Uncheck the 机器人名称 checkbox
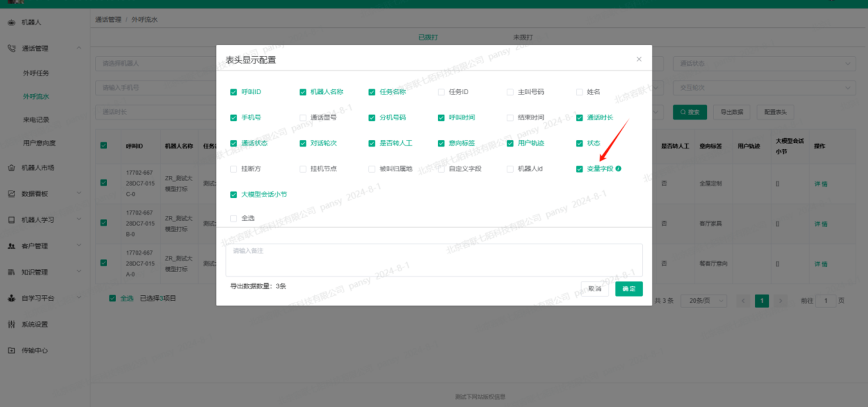This screenshot has height=407, width=868. (303, 92)
